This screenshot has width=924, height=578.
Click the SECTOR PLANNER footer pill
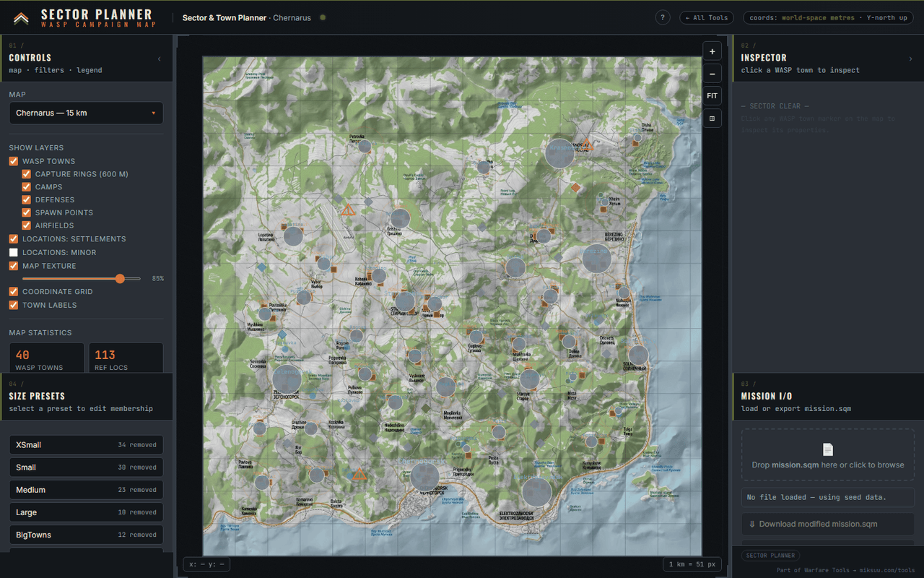(771, 556)
